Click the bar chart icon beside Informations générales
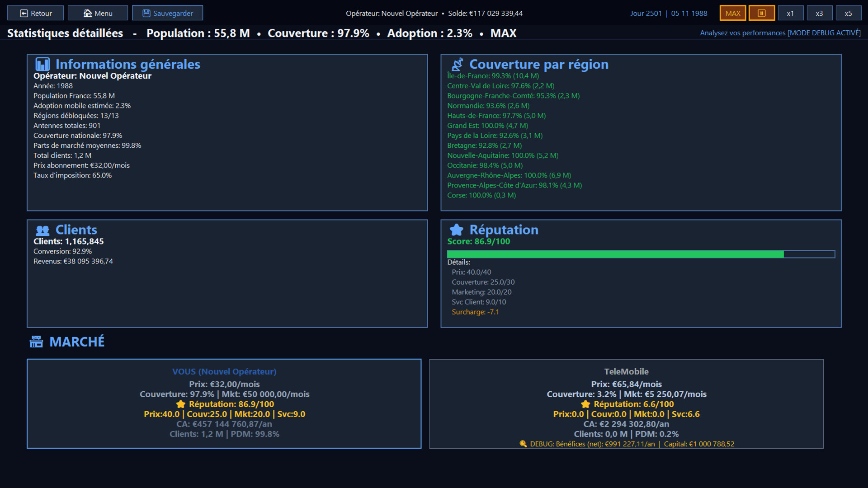The width and height of the screenshot is (868, 488). pos(42,64)
